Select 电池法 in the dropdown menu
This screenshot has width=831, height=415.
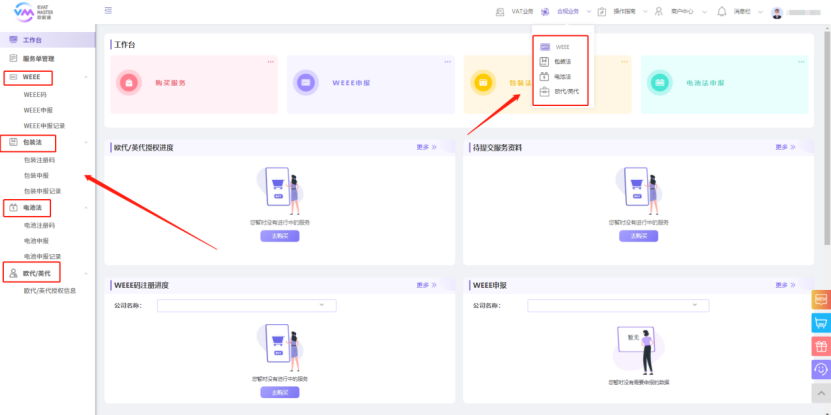[x=563, y=76]
